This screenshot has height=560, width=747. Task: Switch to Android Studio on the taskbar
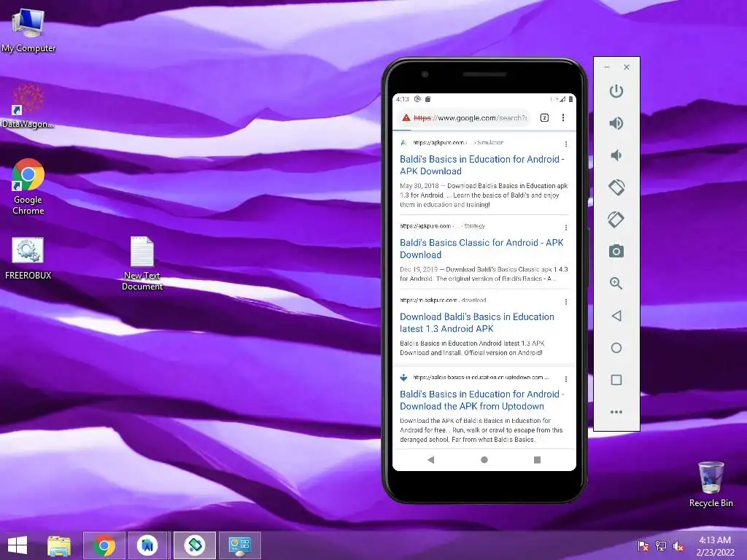coord(147,545)
